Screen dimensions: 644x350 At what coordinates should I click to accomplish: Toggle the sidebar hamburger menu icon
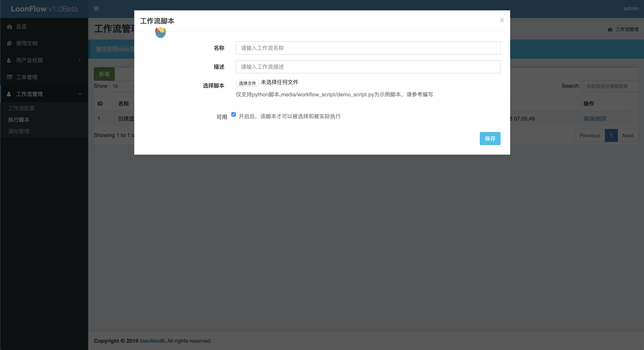pyautogui.click(x=96, y=8)
